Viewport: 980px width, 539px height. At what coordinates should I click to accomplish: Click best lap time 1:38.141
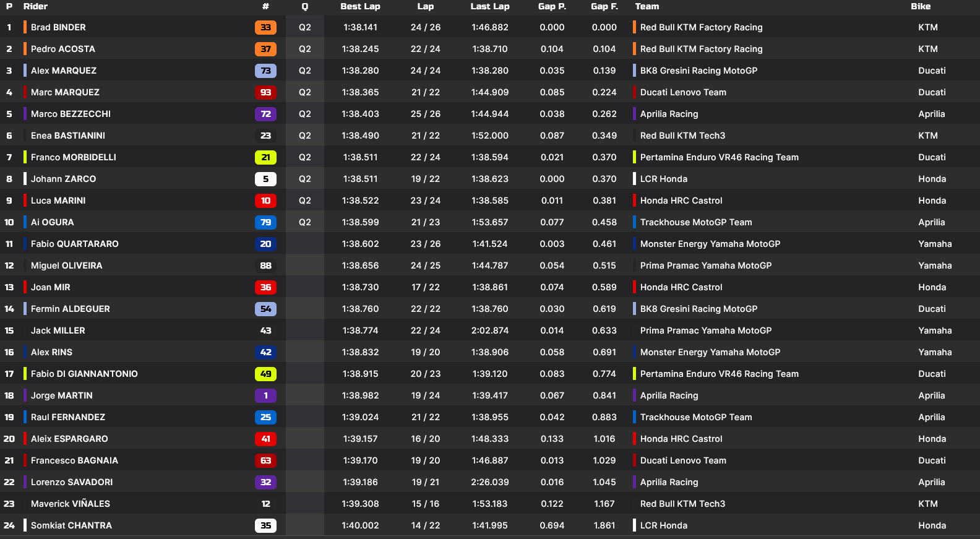[360, 27]
